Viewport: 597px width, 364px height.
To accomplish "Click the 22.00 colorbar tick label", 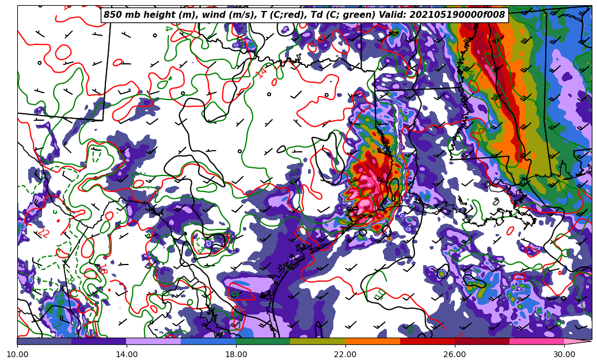I will (345, 354).
